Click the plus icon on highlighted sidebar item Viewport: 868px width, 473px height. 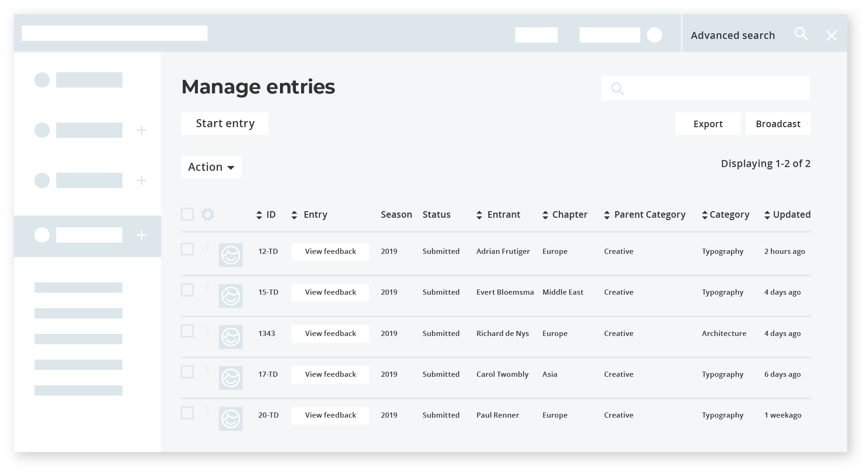141,235
